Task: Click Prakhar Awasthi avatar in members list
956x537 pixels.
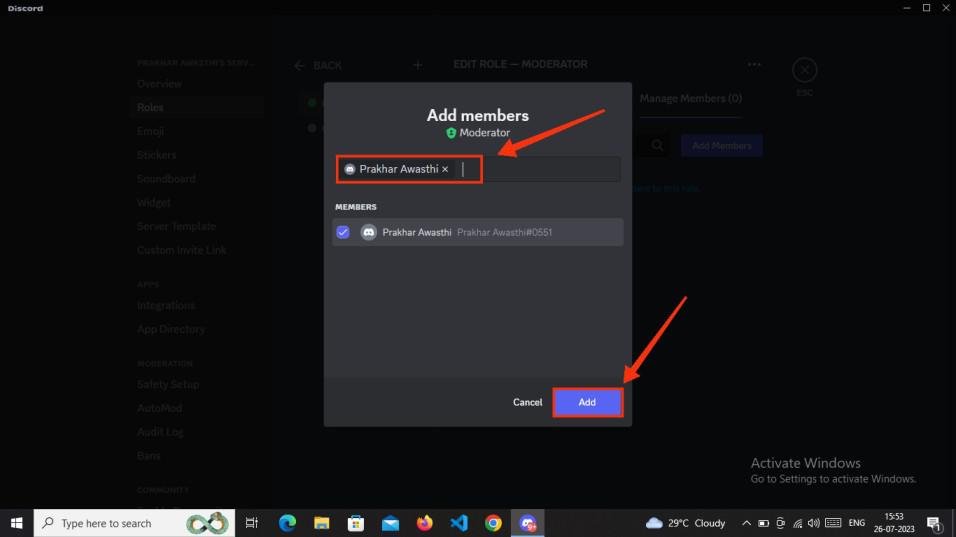Action: (368, 232)
